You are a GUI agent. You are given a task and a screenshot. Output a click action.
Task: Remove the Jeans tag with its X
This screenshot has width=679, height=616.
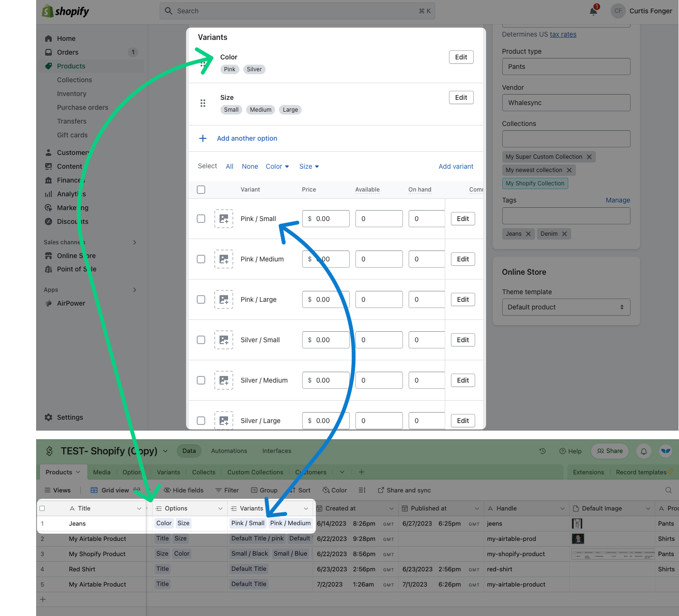click(x=528, y=234)
